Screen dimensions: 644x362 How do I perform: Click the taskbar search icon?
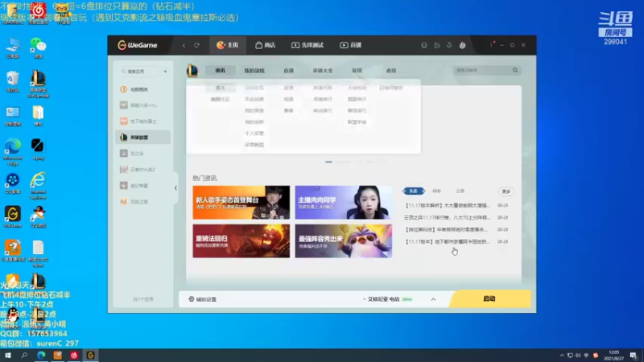pos(24,356)
